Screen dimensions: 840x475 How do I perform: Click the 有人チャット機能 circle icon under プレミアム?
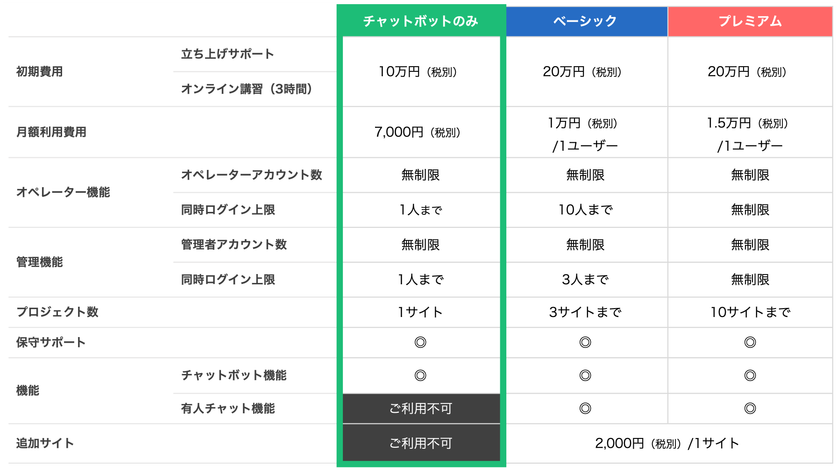(x=750, y=409)
